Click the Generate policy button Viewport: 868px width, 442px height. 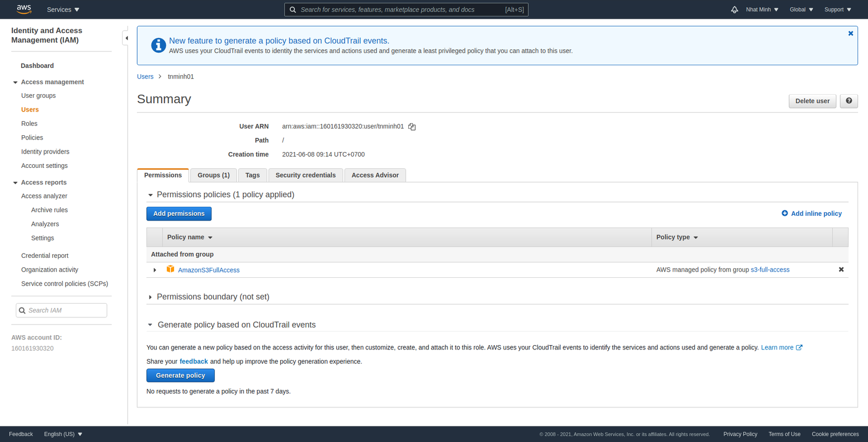pyautogui.click(x=180, y=375)
